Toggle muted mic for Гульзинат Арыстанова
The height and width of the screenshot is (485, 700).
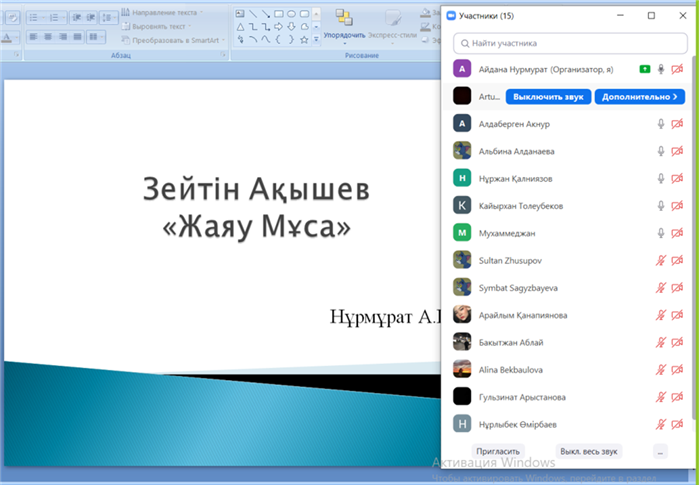point(660,396)
